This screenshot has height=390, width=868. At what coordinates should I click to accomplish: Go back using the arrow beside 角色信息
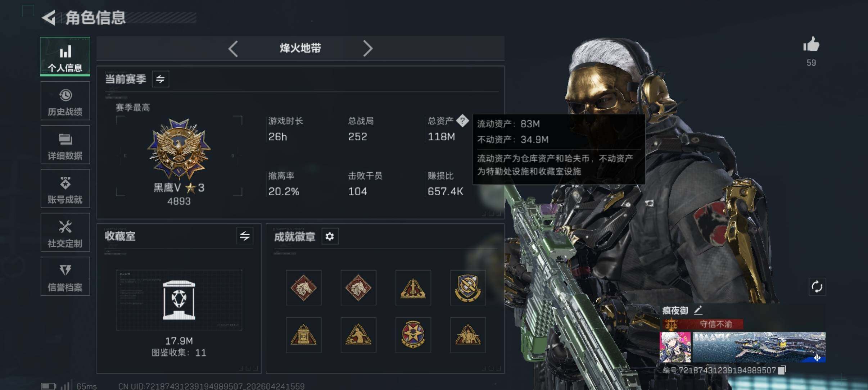49,17
